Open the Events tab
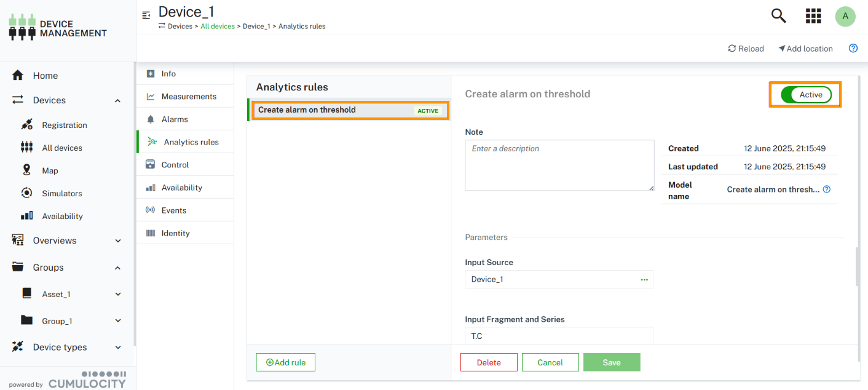 coord(185,210)
